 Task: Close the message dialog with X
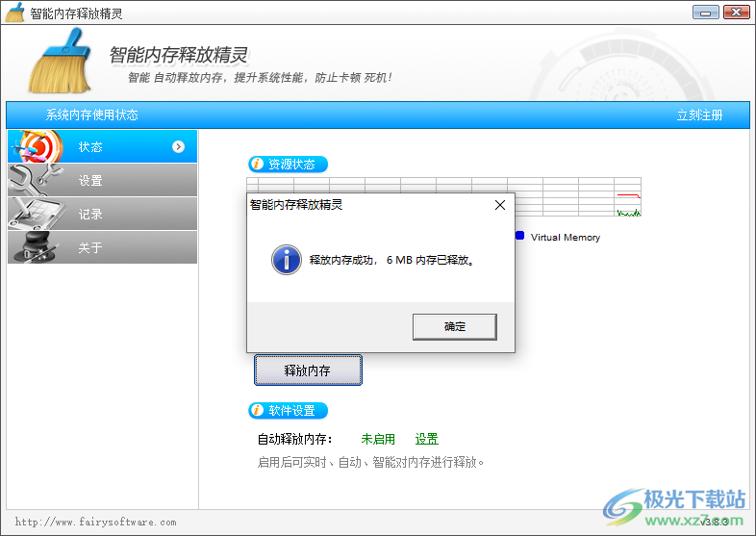(x=499, y=205)
